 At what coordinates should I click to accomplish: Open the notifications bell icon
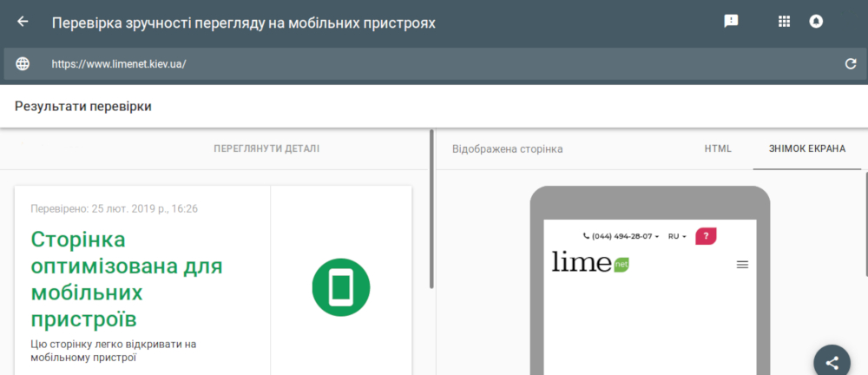click(816, 22)
